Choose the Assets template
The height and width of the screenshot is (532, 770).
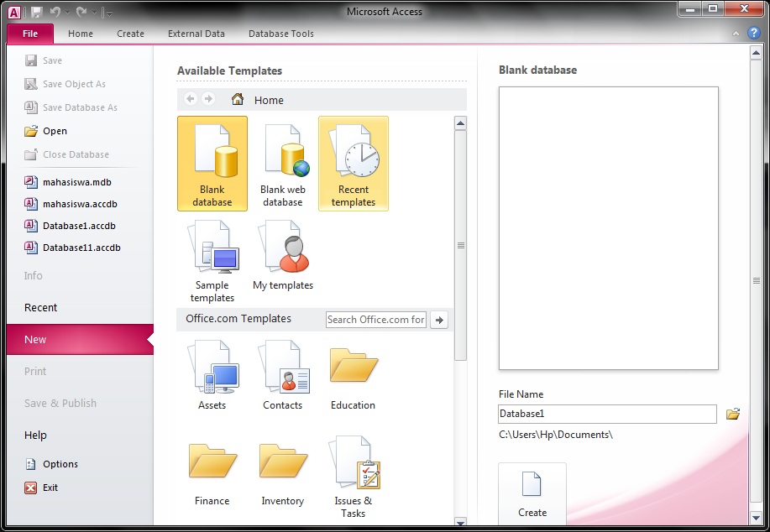point(212,375)
